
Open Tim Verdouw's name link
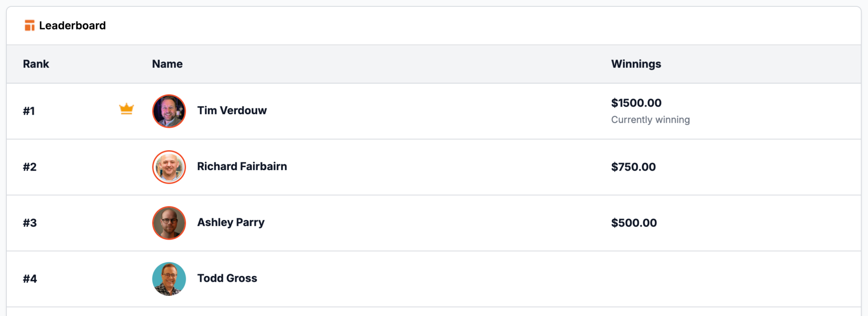tap(232, 111)
